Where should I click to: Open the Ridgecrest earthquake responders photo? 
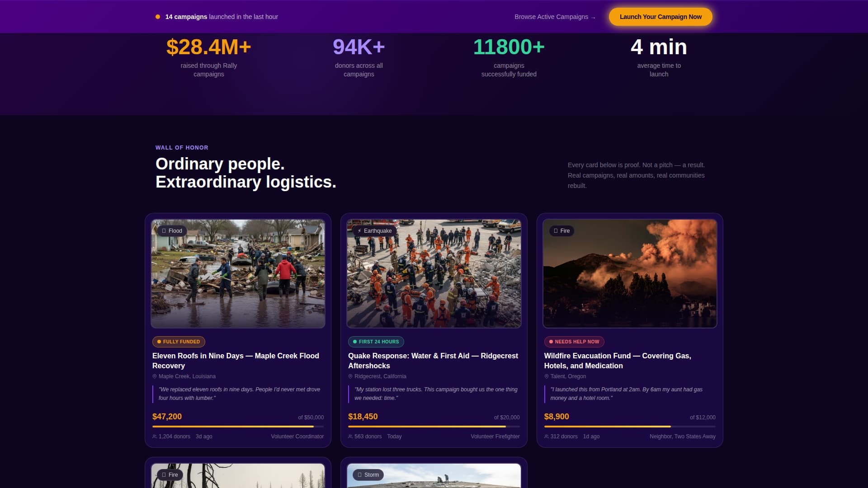pyautogui.click(x=434, y=274)
